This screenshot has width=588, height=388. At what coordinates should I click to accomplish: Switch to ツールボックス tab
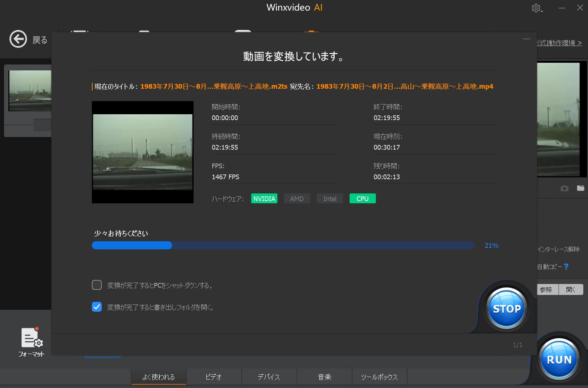click(x=379, y=377)
